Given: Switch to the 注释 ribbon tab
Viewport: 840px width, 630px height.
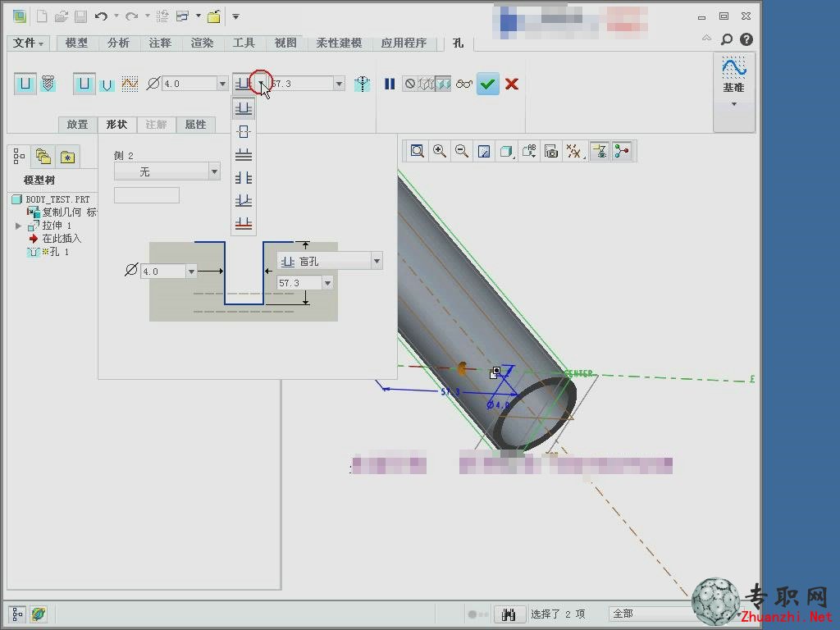Looking at the screenshot, I should (160, 43).
